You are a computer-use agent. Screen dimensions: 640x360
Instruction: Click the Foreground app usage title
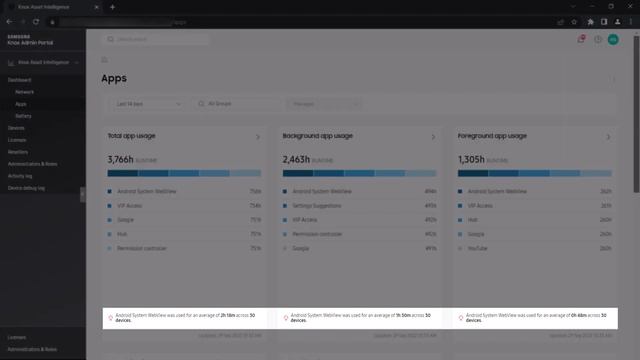tap(492, 136)
